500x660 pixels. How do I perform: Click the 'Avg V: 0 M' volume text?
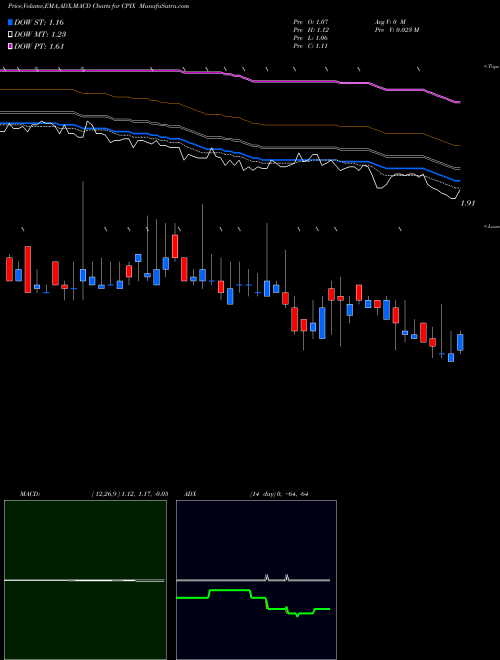pyautogui.click(x=389, y=21)
